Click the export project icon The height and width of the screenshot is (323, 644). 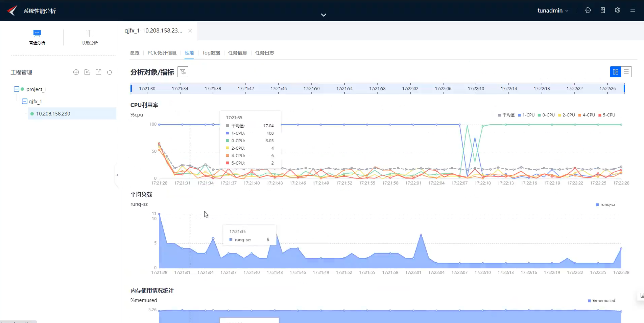tap(98, 72)
